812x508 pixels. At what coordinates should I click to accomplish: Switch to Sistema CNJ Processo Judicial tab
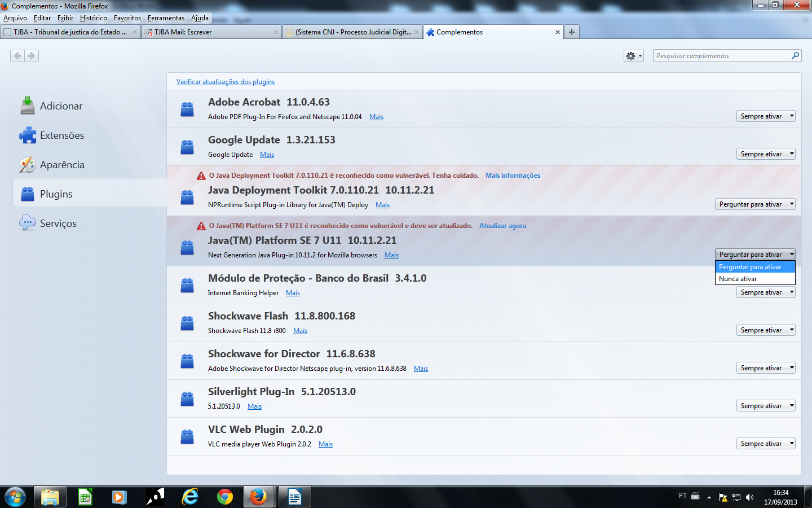click(x=352, y=32)
